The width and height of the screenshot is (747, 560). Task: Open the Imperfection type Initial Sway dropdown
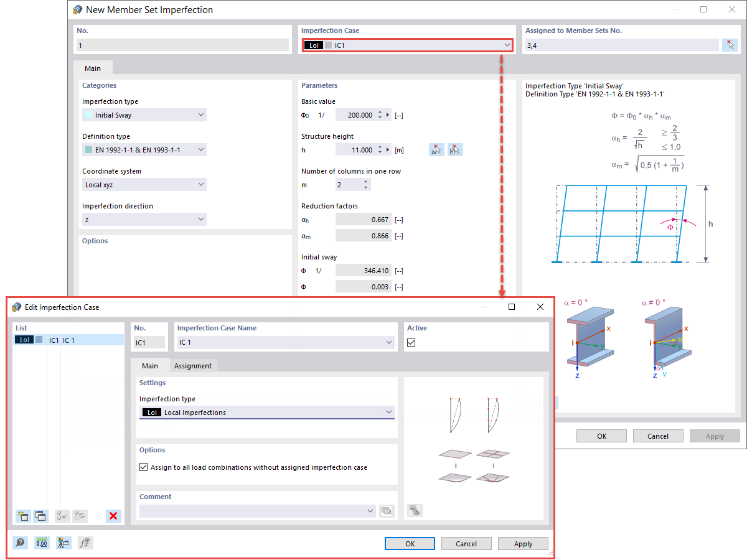[200, 114]
